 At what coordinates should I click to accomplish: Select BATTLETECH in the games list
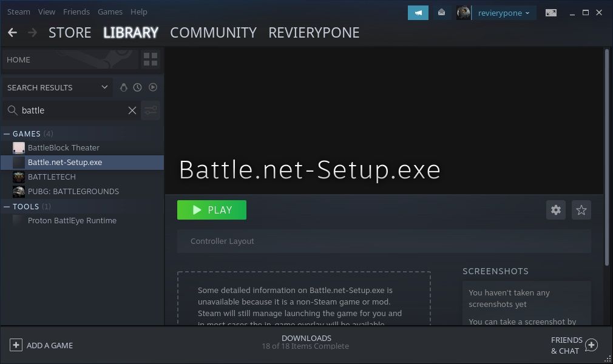point(52,177)
